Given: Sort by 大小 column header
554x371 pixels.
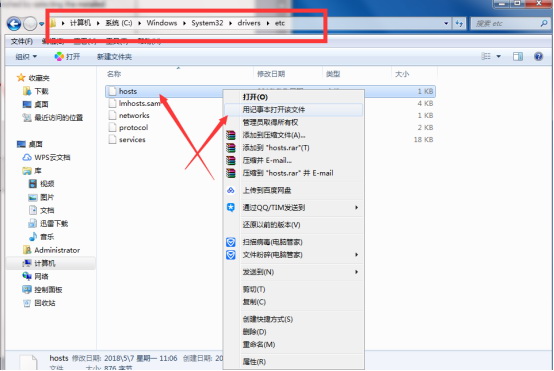Looking at the screenshot, I should 402,74.
